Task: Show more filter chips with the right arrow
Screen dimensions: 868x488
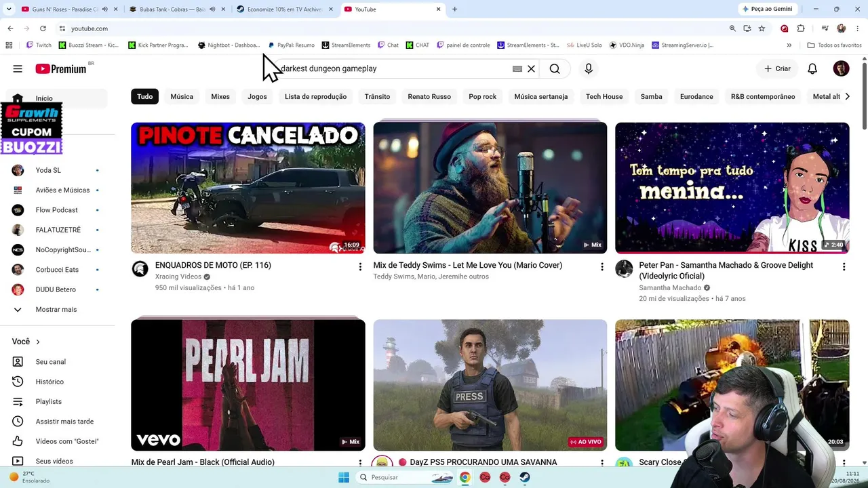Action: coord(847,96)
